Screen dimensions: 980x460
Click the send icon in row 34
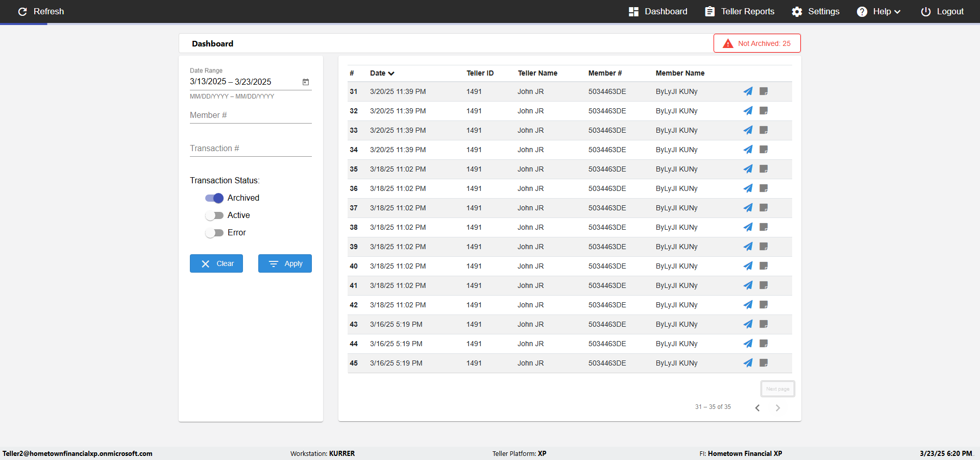[748, 150]
